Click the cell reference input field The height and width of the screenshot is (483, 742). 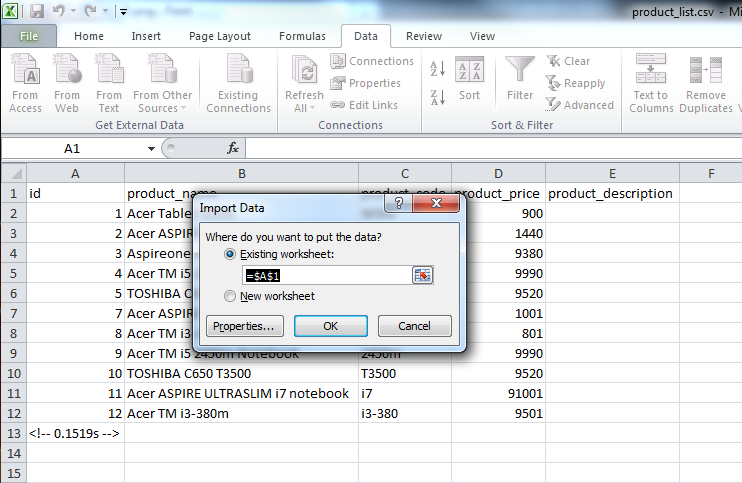(x=326, y=275)
